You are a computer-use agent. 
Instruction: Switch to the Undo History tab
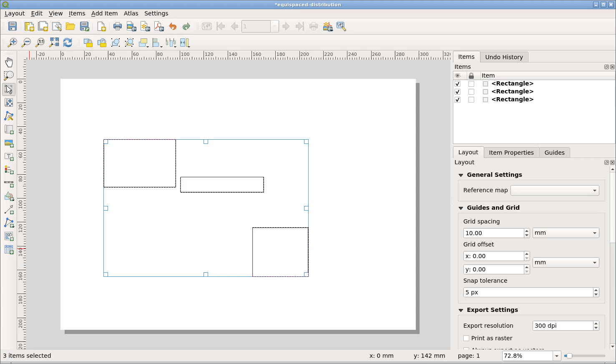(504, 57)
